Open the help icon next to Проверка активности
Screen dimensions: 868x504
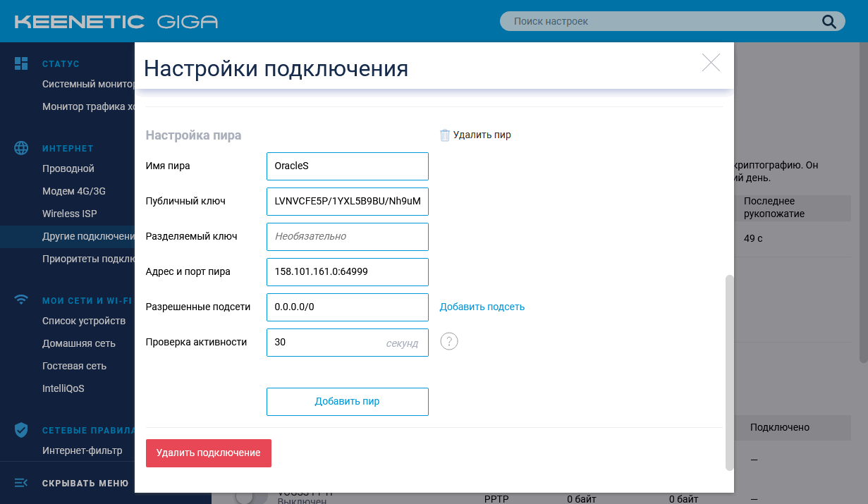point(449,341)
